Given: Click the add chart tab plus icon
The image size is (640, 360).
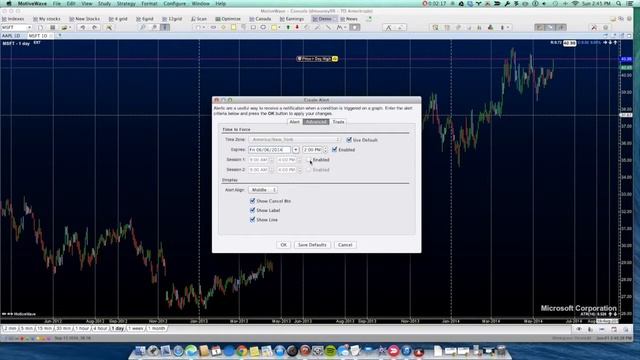Looking at the screenshot, I should coord(60,36).
